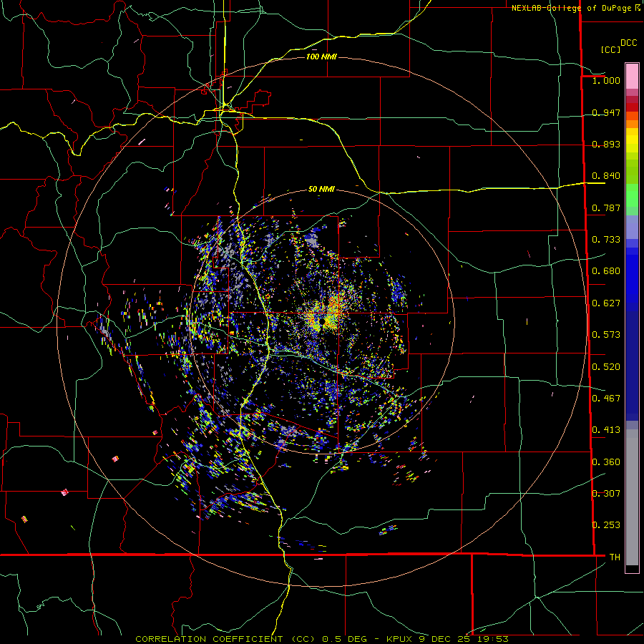This screenshot has height=644, width=644.
Task: Click the 100 NMI range ring label
Action: [x=321, y=57]
